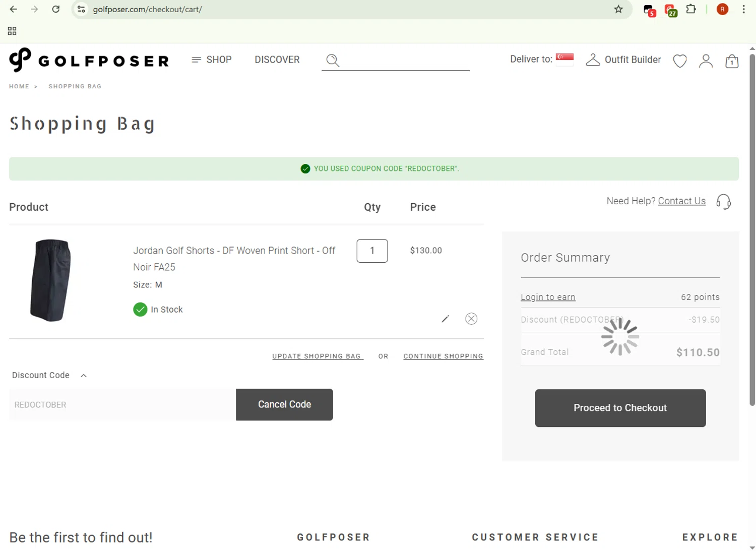Screen dimensions: 756x551
Task: Open Jordan Golf Shorts product title
Action: [234, 259]
